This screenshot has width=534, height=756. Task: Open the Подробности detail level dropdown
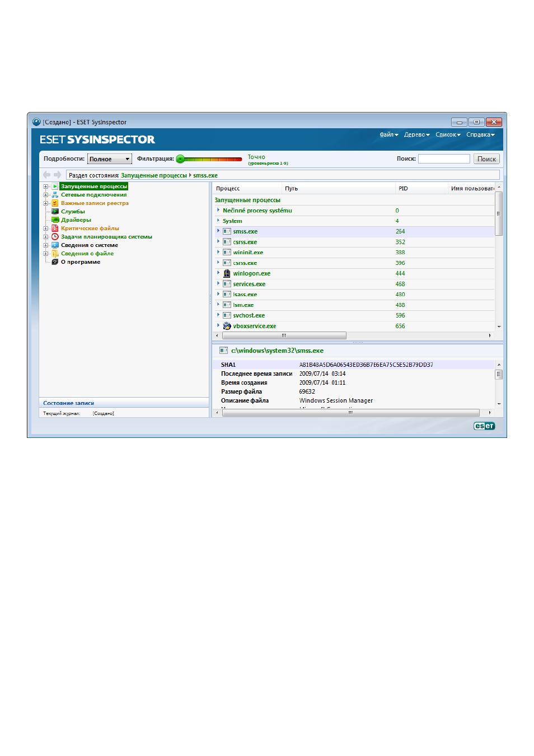pyautogui.click(x=110, y=159)
